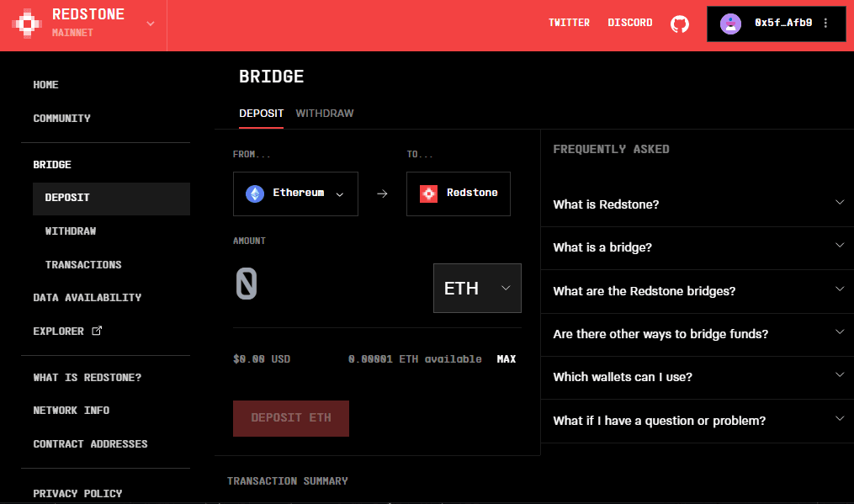Open Withdraw in the sidebar
The width and height of the screenshot is (854, 504).
coord(71,231)
